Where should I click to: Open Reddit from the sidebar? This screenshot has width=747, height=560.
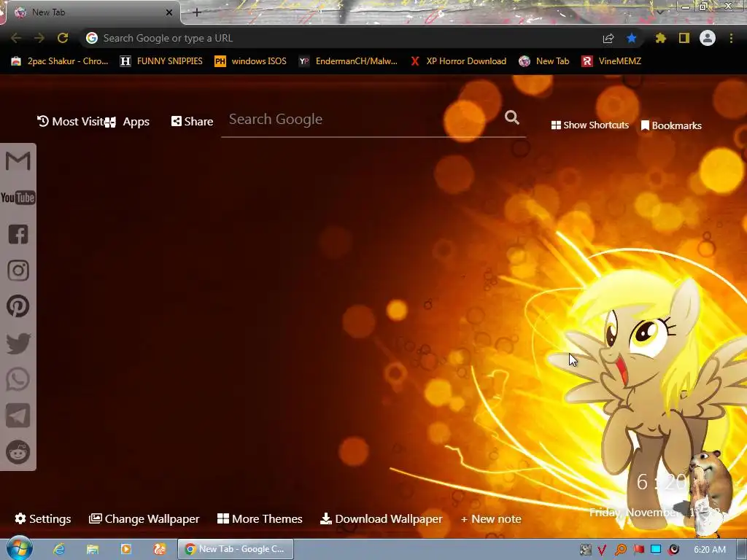[18, 452]
